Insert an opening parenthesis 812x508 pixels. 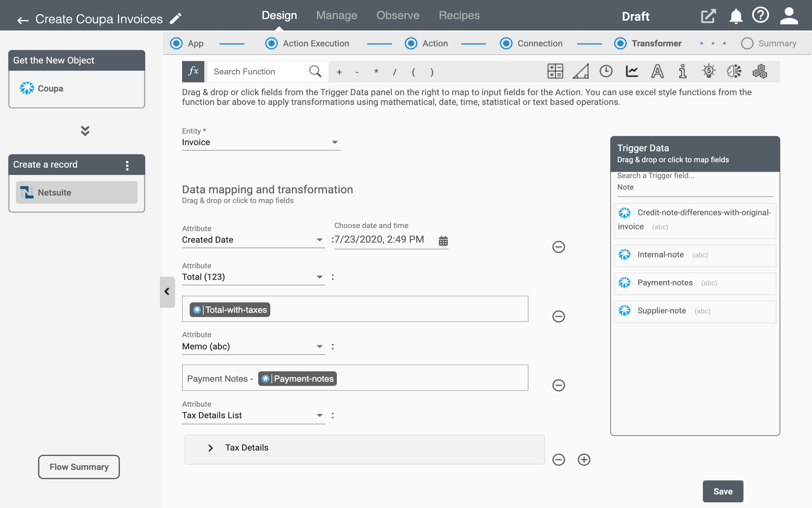[413, 72]
